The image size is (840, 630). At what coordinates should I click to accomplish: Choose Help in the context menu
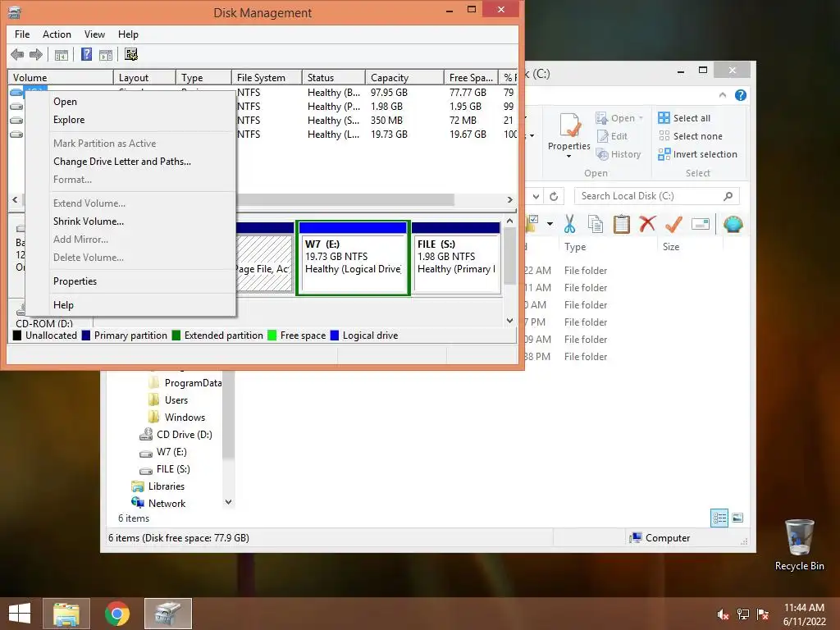coord(130,305)
